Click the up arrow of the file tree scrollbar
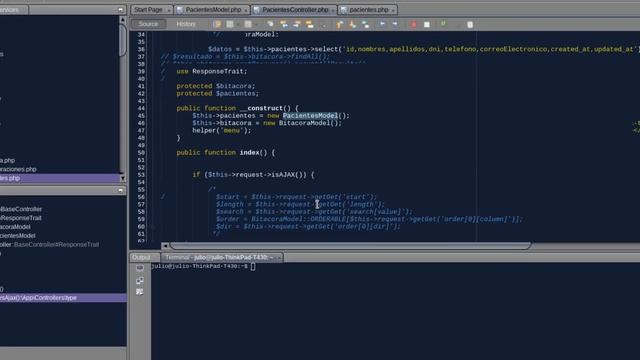 point(122,19)
